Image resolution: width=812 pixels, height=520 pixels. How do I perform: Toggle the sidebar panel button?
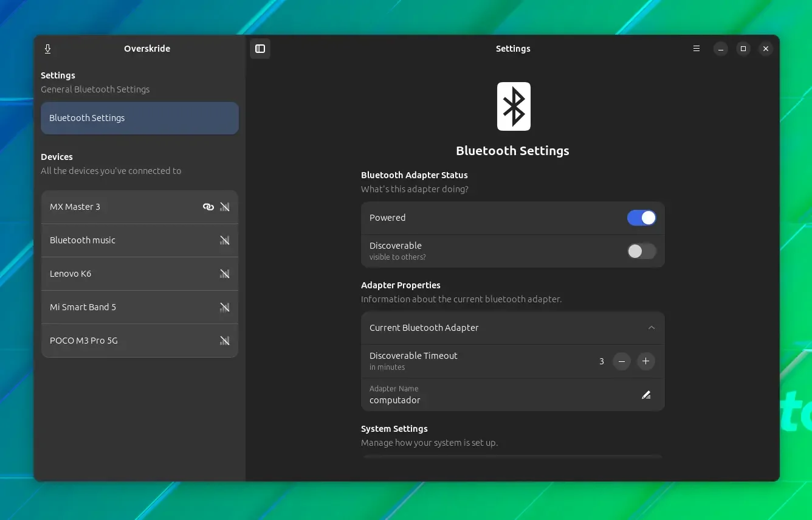tap(260, 49)
